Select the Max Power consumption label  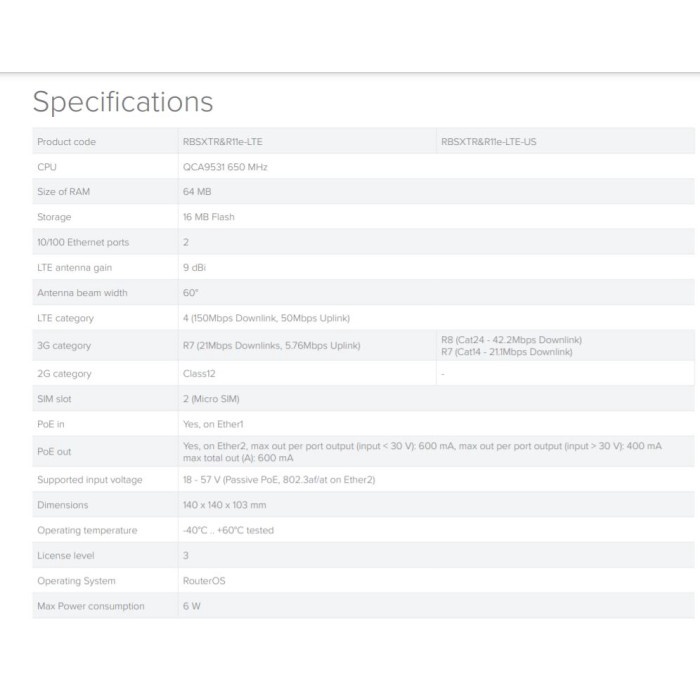91,606
